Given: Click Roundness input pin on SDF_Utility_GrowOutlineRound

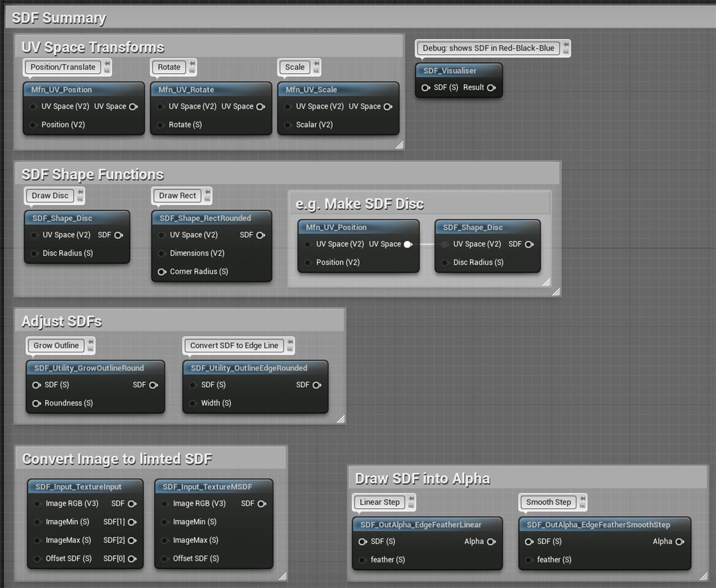Looking at the screenshot, I should point(36,403).
